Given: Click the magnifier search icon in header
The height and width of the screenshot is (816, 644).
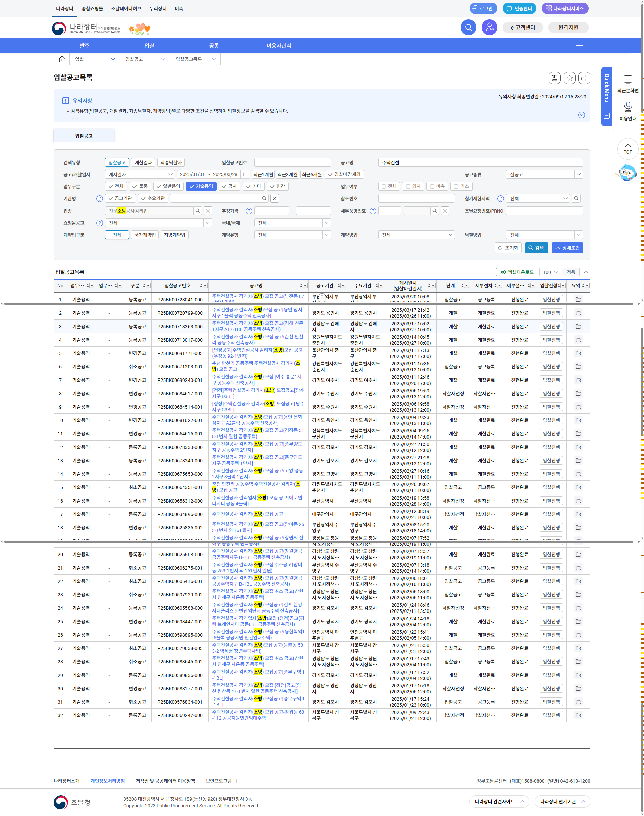Looking at the screenshot, I should [x=468, y=27].
